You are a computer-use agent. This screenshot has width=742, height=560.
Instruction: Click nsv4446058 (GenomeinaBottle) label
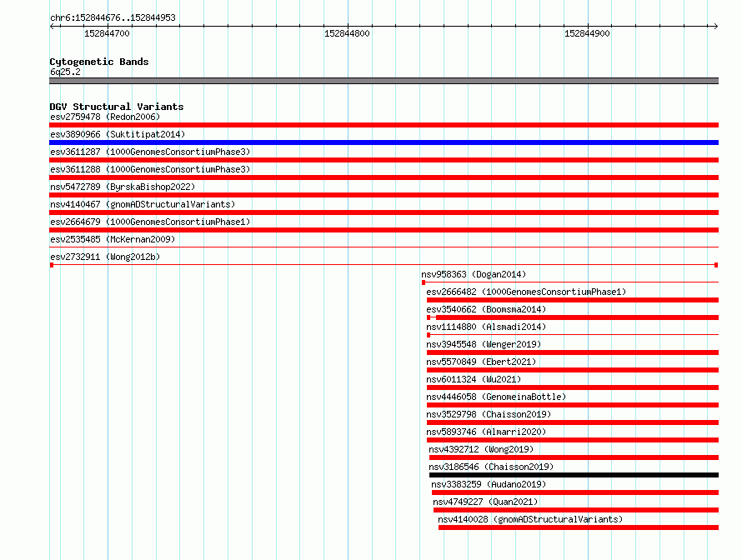tap(496, 397)
